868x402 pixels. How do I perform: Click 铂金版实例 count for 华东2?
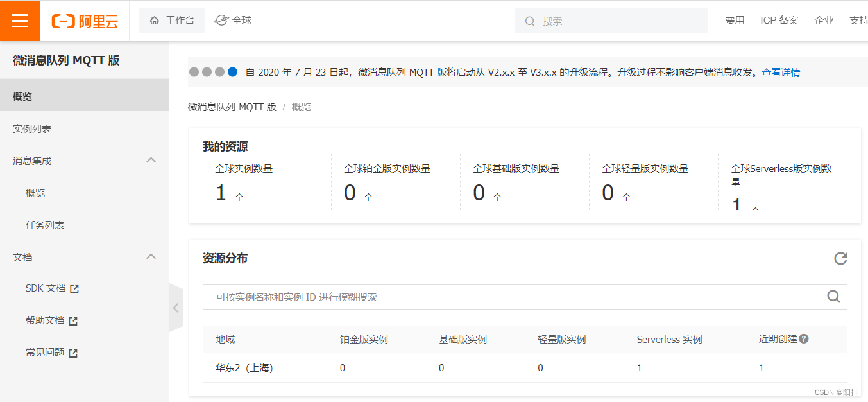tap(343, 368)
